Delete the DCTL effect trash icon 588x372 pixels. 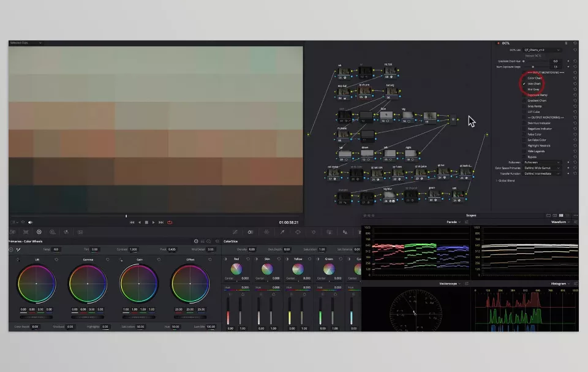tap(566, 43)
